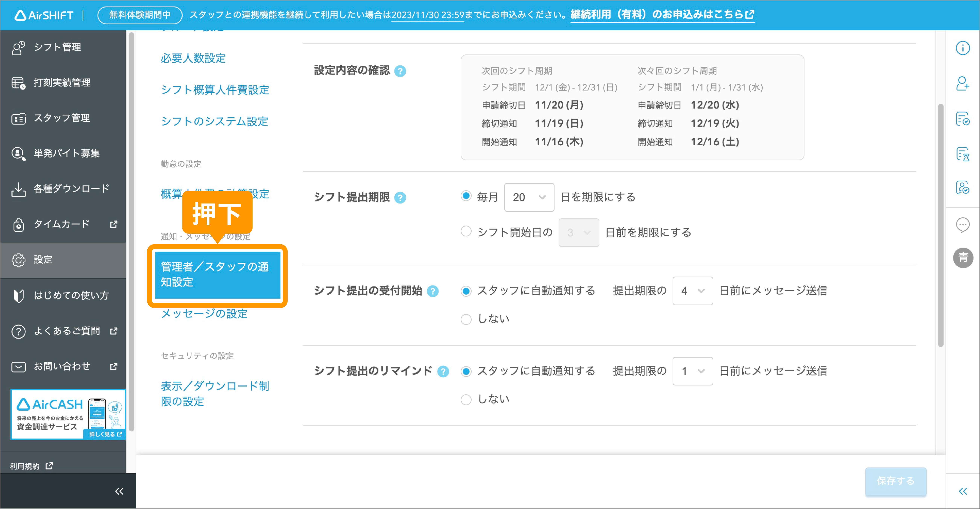Select the シフト開始日の radio button

click(x=466, y=232)
